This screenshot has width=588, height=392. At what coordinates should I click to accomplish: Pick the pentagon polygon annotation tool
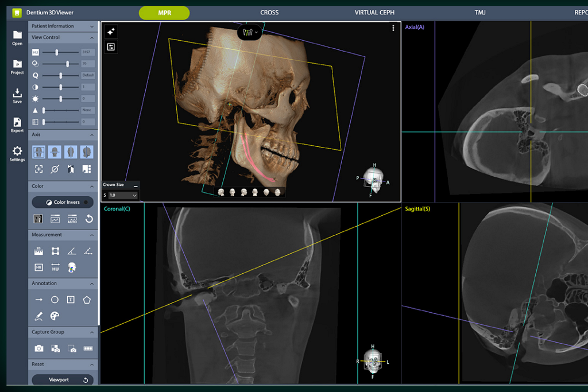click(87, 300)
